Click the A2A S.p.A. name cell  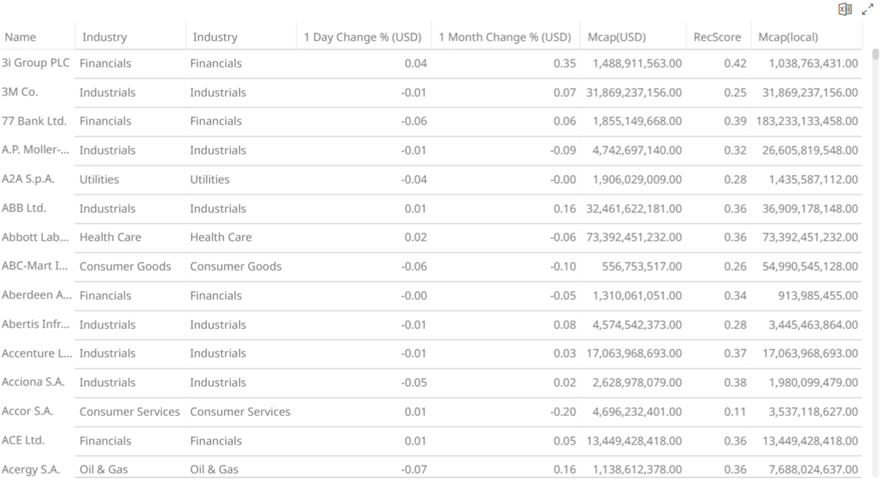click(x=28, y=179)
